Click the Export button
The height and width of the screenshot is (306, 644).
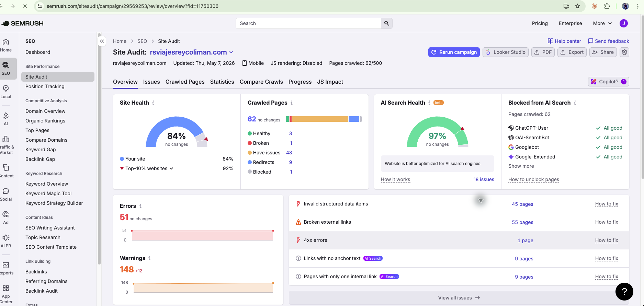click(572, 52)
